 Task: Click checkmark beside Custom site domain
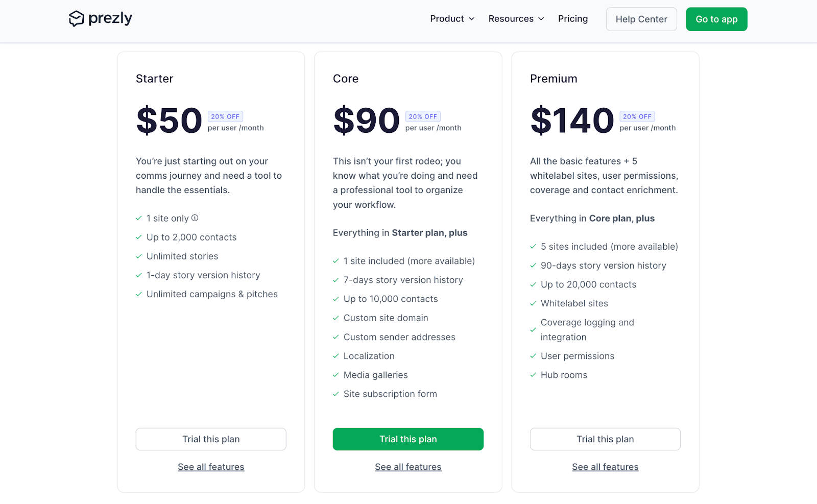point(335,318)
